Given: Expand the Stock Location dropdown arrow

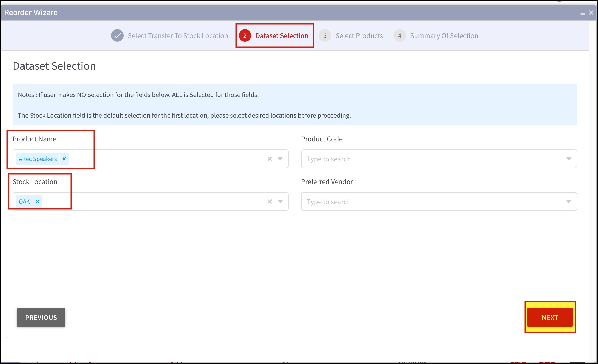Looking at the screenshot, I should 280,202.
